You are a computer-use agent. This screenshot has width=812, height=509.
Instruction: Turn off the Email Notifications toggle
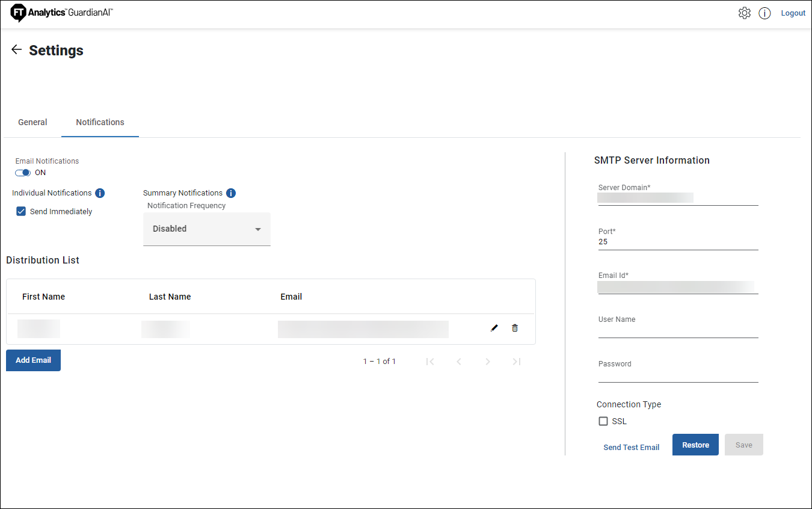pos(23,173)
